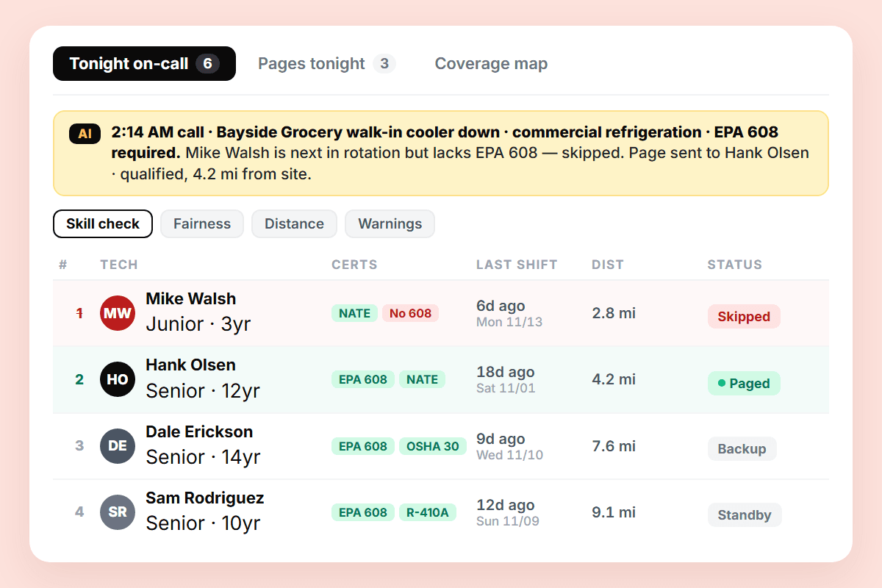Select the Skill check filter chip

pyautogui.click(x=103, y=224)
